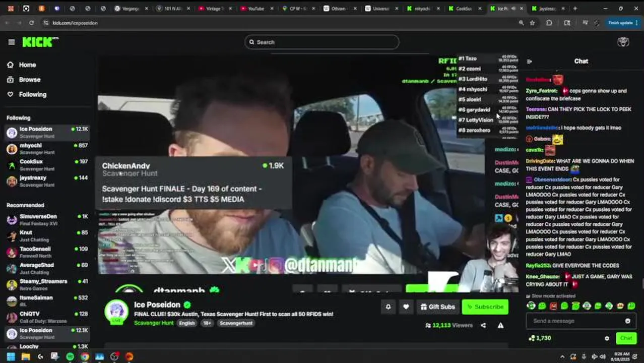Open Browse in sidebar

click(x=23, y=80)
